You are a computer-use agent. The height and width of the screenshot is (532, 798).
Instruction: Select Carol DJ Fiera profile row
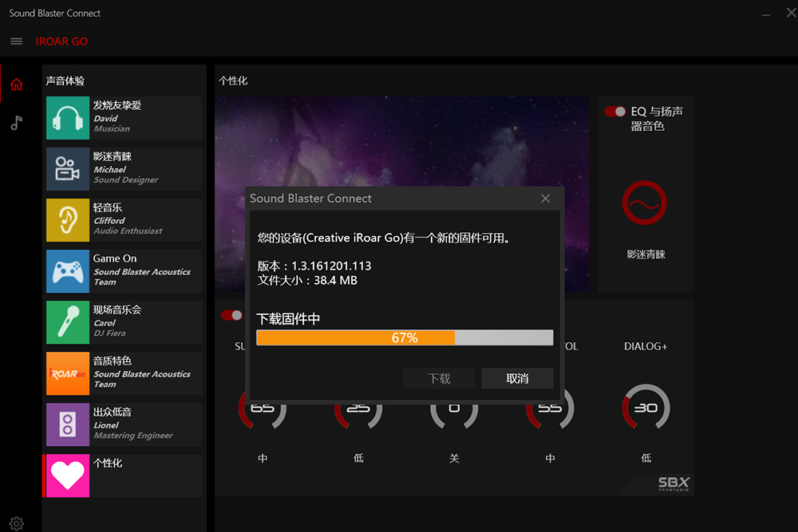click(x=124, y=322)
